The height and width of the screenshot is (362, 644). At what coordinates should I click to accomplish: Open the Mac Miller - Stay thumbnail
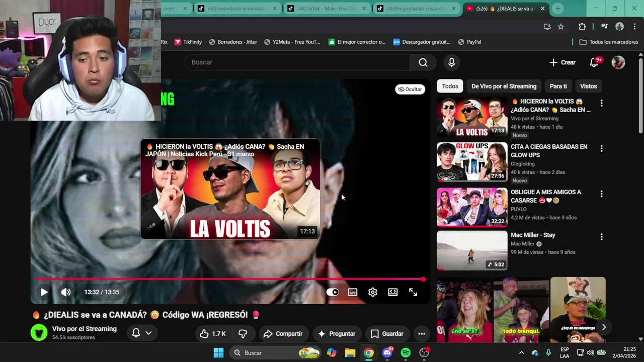(472, 250)
